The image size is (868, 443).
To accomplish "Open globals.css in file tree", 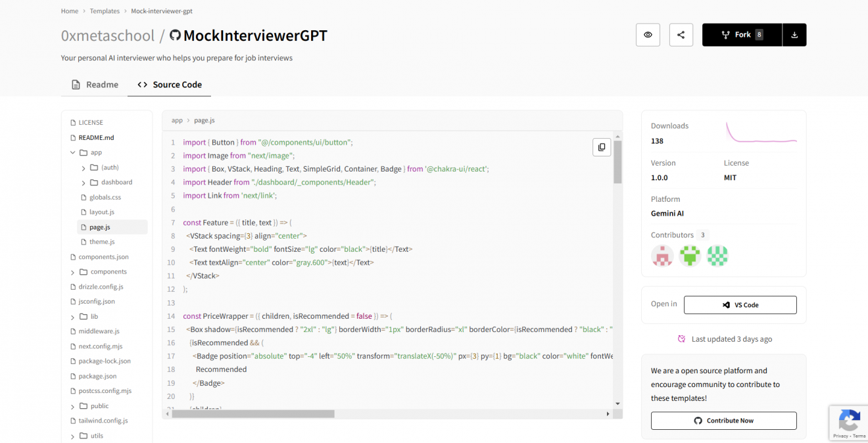I will (105, 197).
